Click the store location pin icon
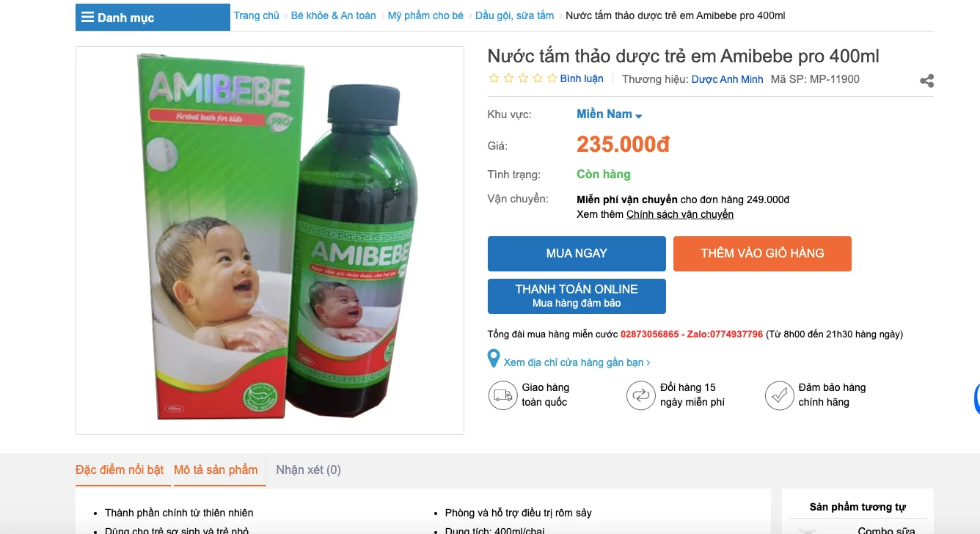The width and height of the screenshot is (980, 534). (494, 359)
